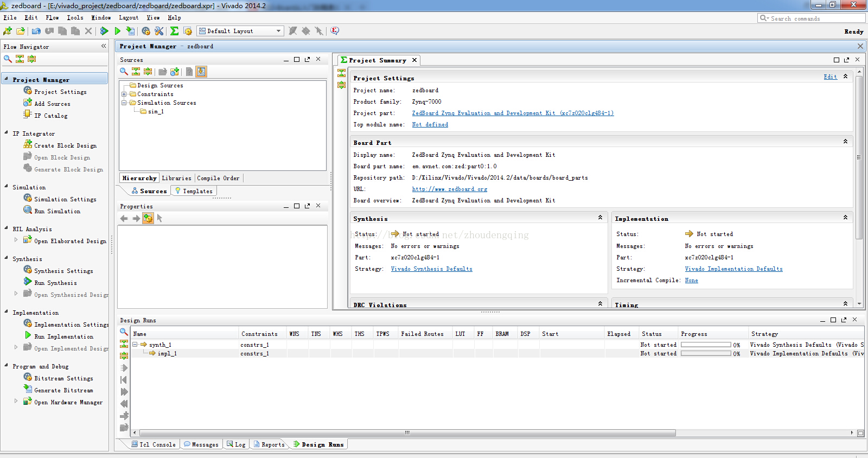Click the blue Undo arrow in toolbar
868x458 pixels.
point(36,31)
